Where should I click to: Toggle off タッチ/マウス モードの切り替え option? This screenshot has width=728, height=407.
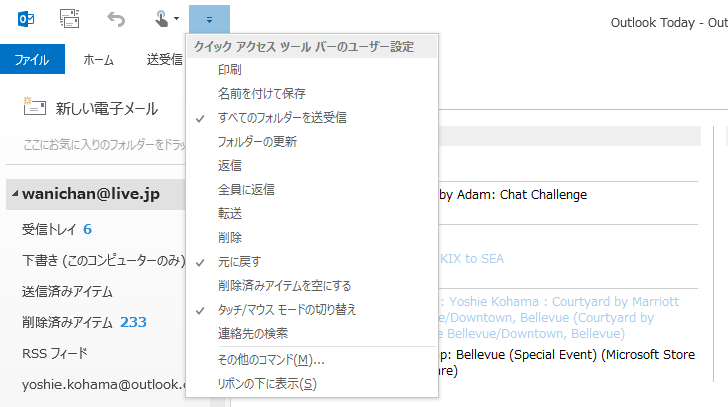click(x=287, y=309)
